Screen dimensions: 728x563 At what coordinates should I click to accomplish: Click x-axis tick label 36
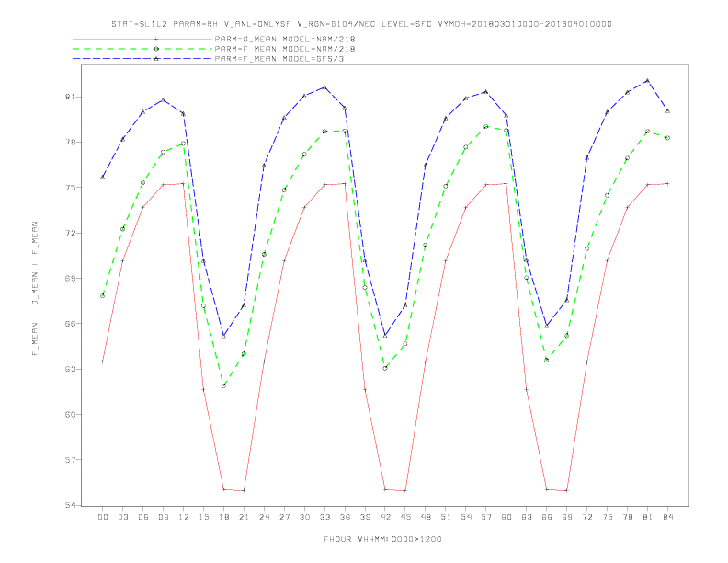click(x=345, y=517)
